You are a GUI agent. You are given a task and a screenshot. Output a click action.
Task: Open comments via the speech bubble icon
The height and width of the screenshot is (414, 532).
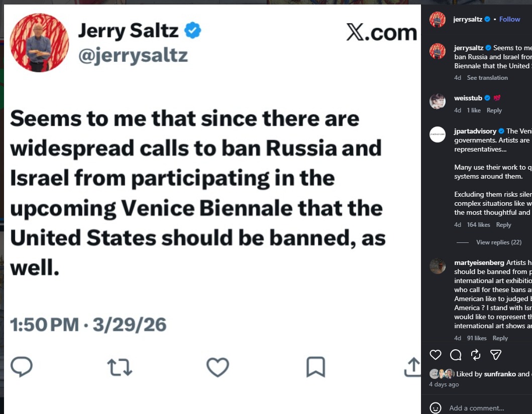tap(456, 355)
